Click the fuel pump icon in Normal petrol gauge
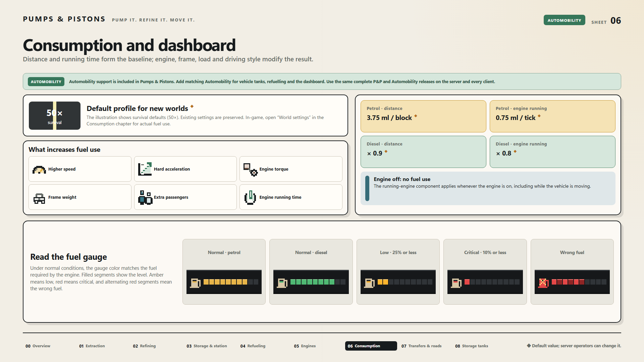This screenshot has height=362, width=644. coord(195,283)
